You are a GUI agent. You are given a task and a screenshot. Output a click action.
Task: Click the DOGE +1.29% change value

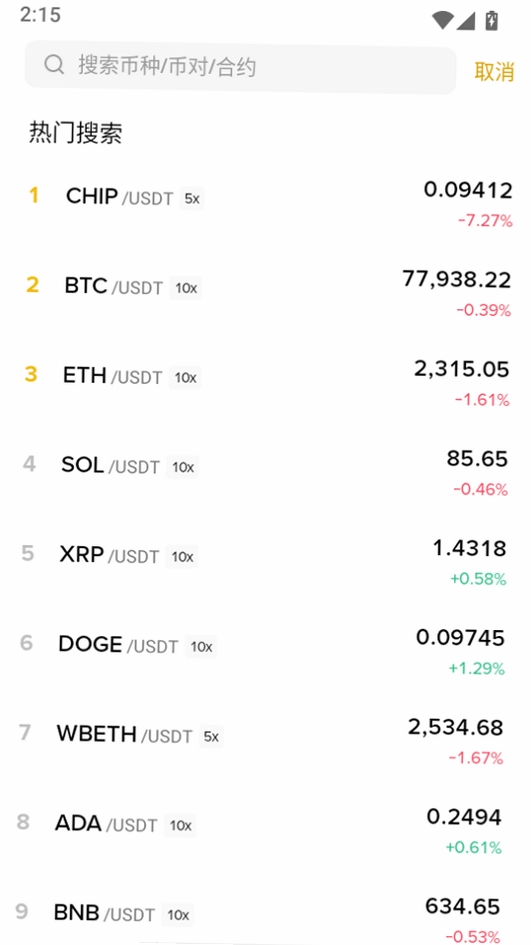click(x=476, y=668)
